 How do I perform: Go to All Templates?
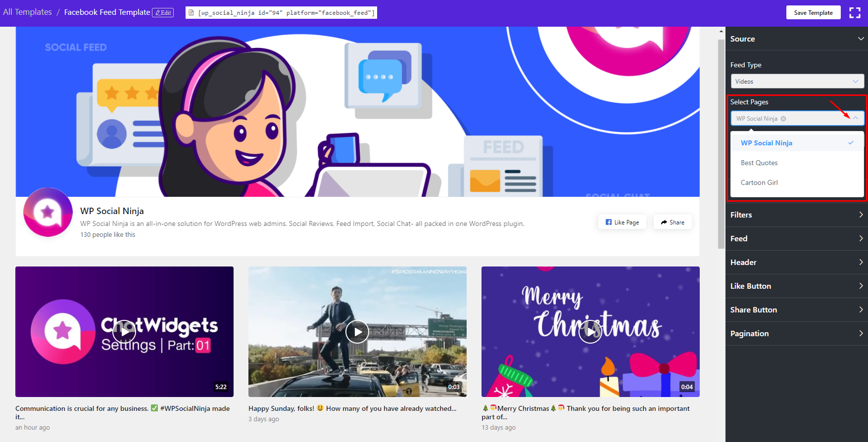point(27,12)
